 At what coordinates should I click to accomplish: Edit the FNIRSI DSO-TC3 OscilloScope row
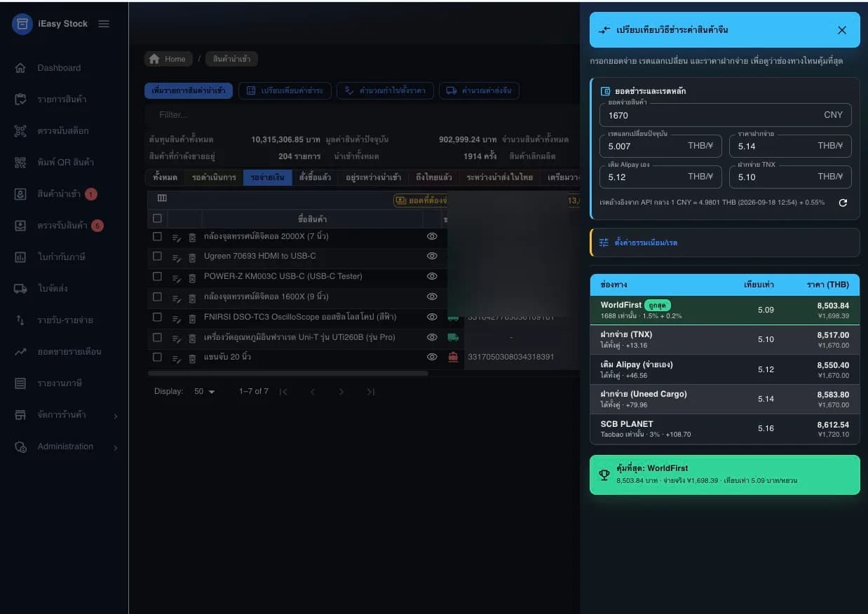(x=177, y=318)
